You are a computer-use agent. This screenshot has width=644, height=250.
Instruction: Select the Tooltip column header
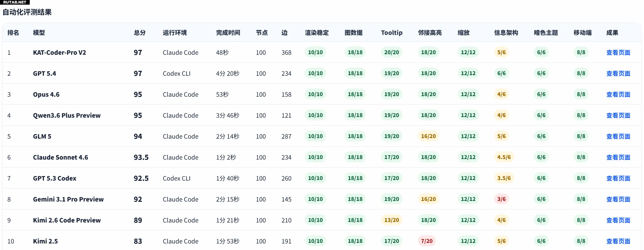tap(392, 33)
